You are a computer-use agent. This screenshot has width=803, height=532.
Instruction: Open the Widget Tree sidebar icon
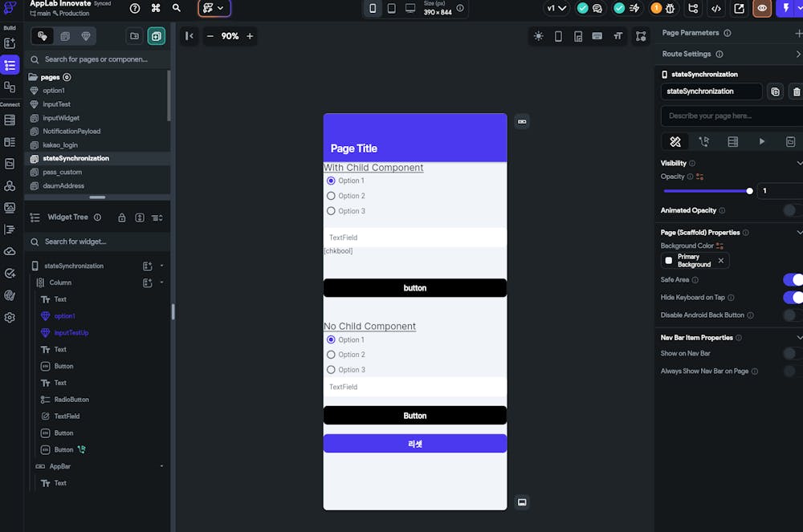tap(10, 65)
